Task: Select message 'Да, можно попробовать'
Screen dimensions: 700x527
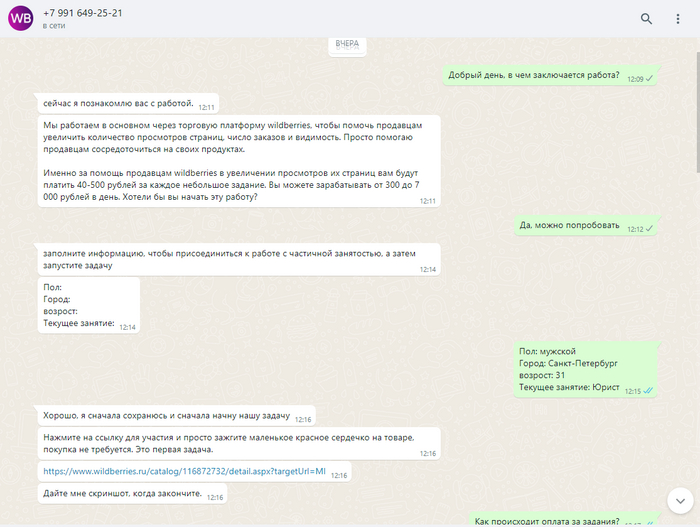Action: click(x=587, y=226)
